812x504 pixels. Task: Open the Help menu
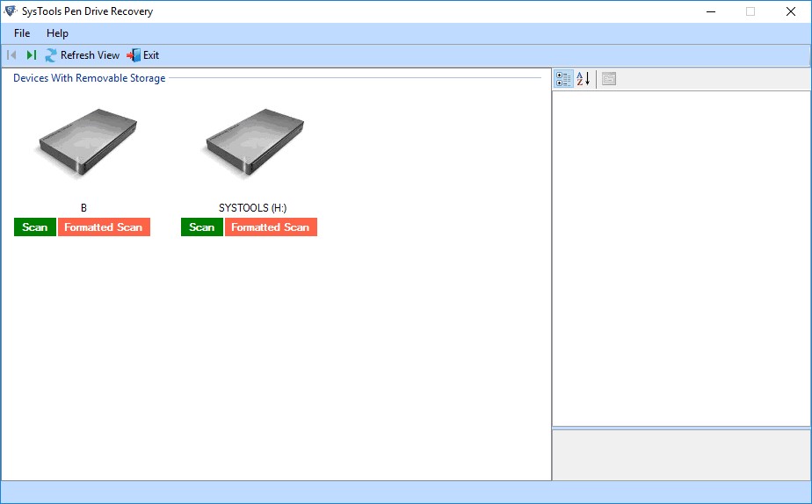tap(57, 33)
